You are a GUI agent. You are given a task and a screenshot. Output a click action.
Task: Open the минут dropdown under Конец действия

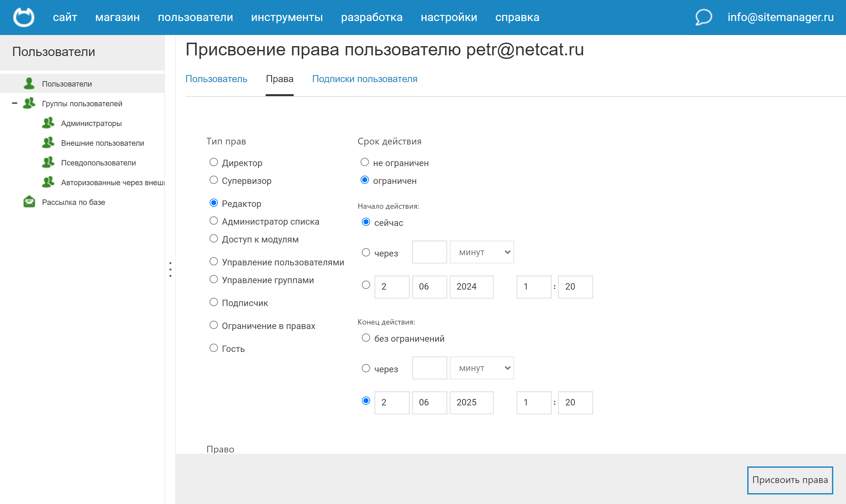click(x=481, y=368)
